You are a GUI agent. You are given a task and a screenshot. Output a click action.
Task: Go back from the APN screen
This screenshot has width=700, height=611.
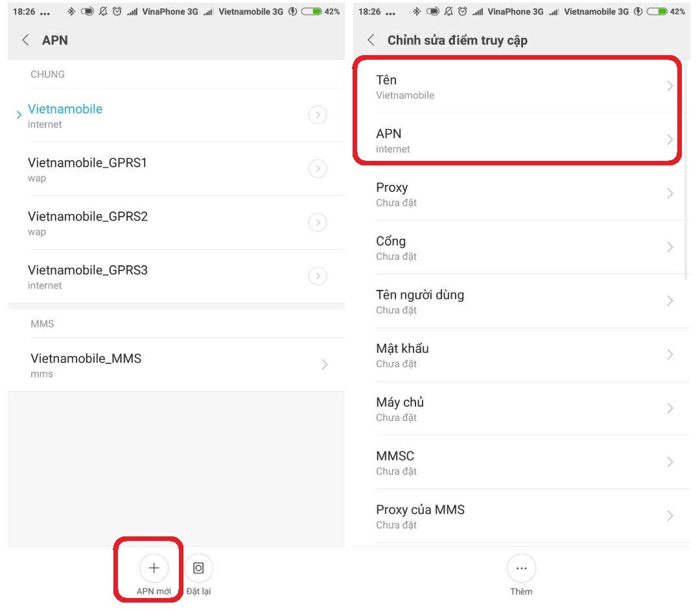pyautogui.click(x=25, y=40)
